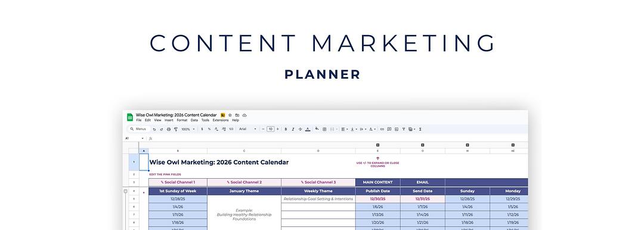644x230 pixels.
Task: Open the A1 name box dropdown
Action: tap(143, 138)
